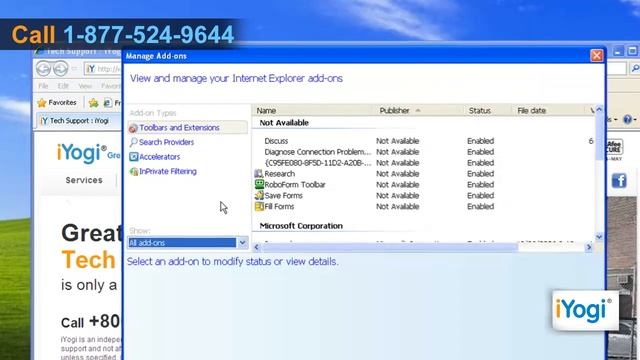Click the Microsoft Corporation group header

click(x=301, y=226)
